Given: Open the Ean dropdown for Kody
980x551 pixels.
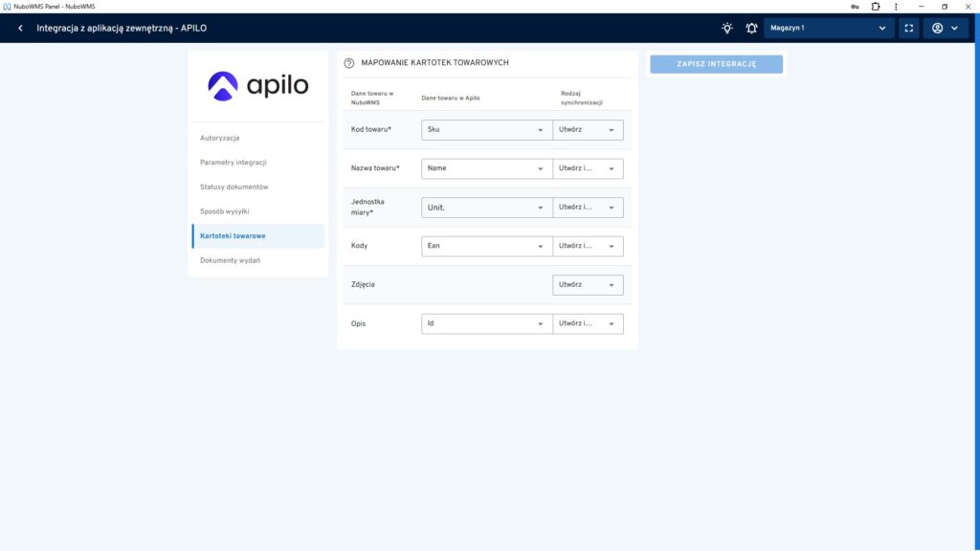Looking at the screenshot, I should (x=486, y=246).
